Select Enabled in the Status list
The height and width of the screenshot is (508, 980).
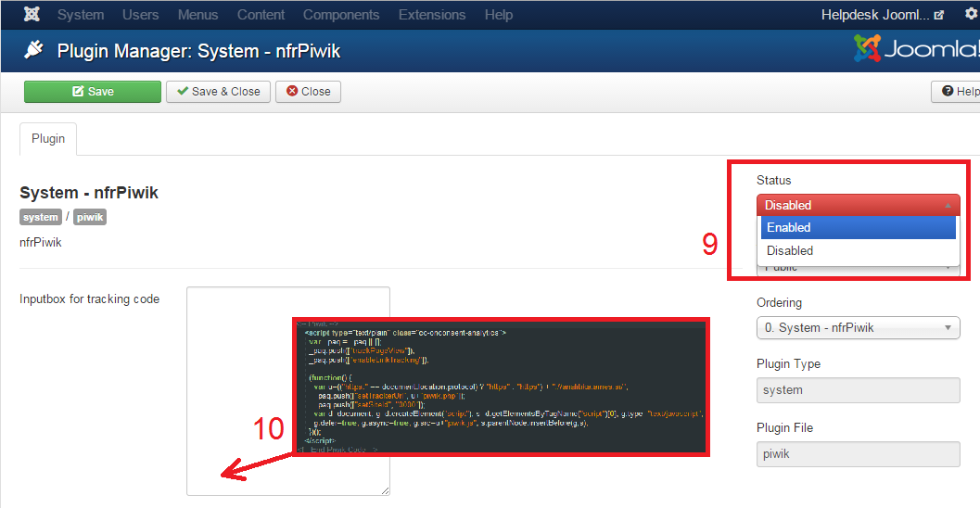[x=859, y=227]
